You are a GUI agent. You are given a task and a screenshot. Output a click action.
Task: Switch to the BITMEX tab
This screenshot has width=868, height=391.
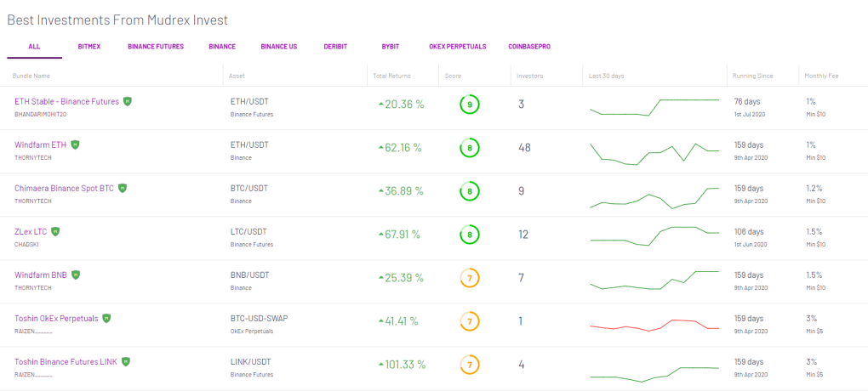click(89, 47)
